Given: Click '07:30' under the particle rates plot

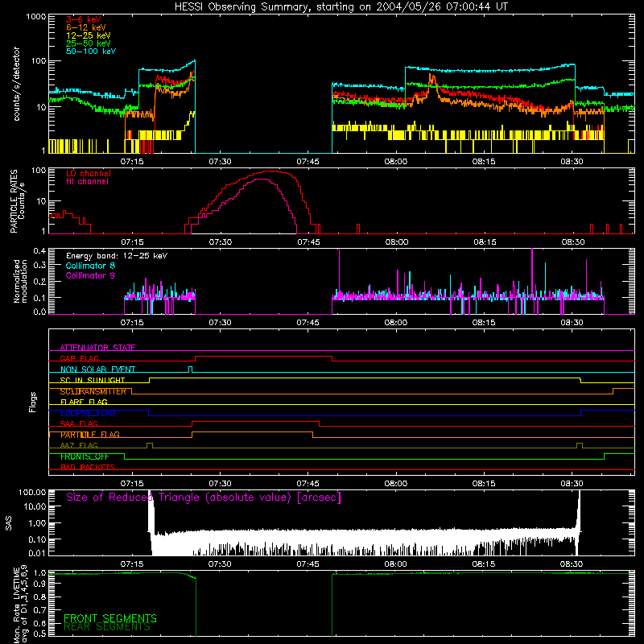Looking at the screenshot, I should pos(220,242).
